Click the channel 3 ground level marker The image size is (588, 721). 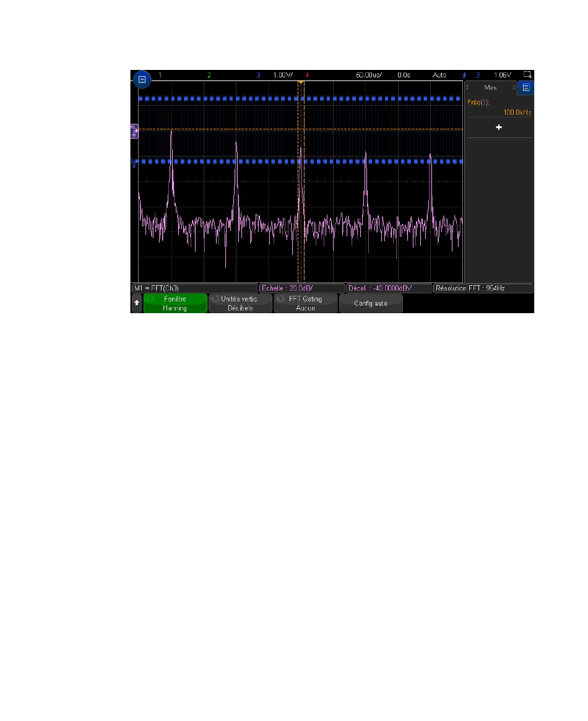(134, 162)
